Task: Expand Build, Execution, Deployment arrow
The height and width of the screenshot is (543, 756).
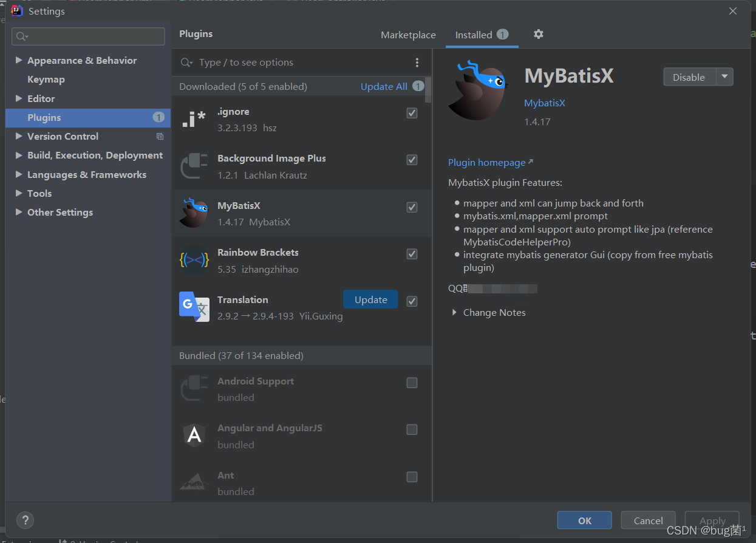Action: pos(19,155)
